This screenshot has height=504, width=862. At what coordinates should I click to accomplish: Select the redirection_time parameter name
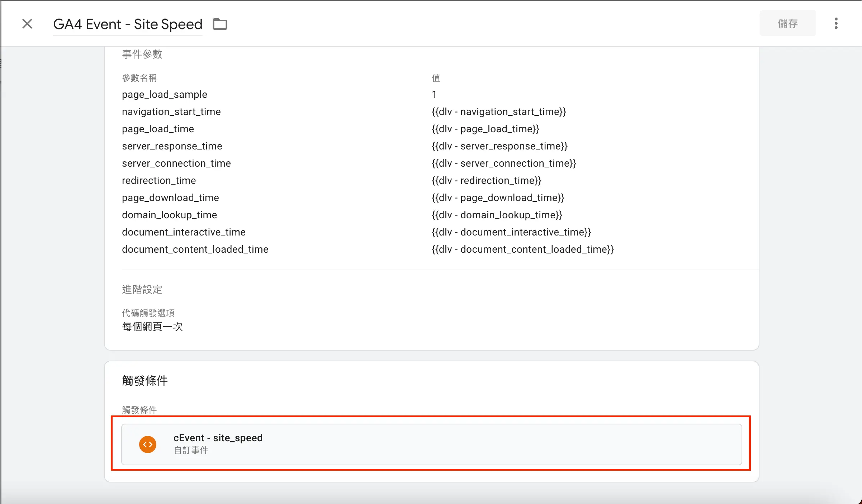pyautogui.click(x=159, y=181)
